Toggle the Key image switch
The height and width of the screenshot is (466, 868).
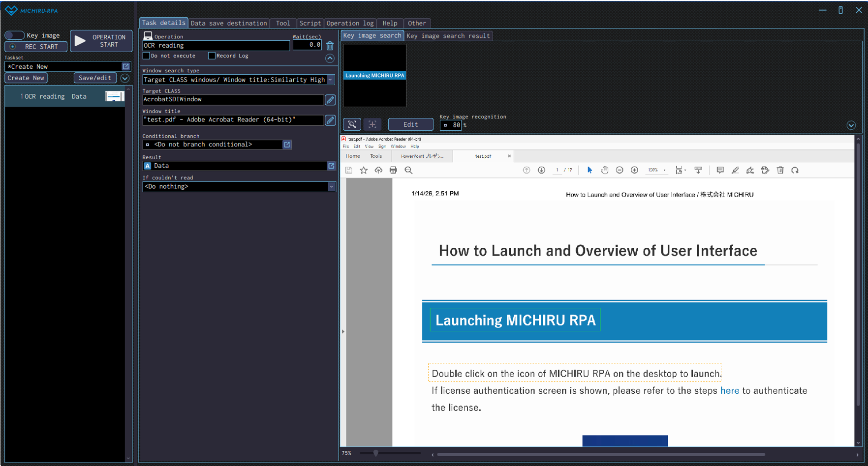pyautogui.click(x=15, y=35)
